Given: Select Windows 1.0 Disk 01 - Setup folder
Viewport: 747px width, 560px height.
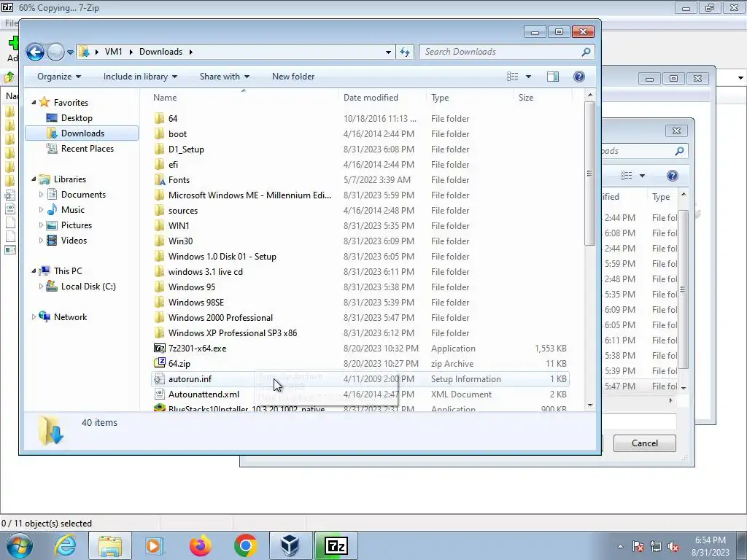Looking at the screenshot, I should [x=222, y=256].
